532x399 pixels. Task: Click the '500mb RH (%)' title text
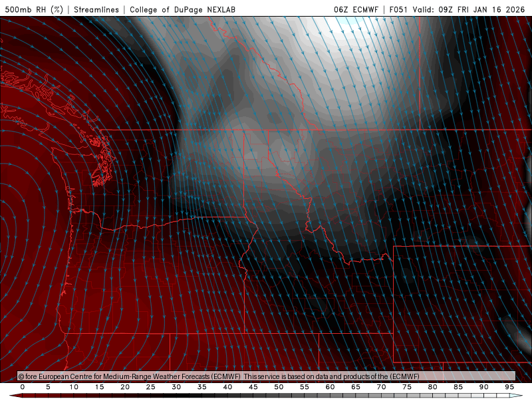[35, 9]
